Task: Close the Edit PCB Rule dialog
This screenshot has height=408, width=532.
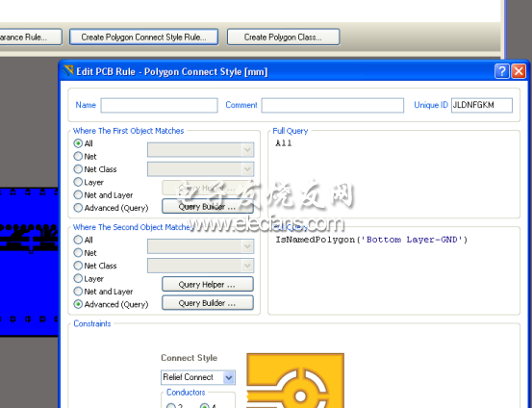Action: (x=519, y=71)
